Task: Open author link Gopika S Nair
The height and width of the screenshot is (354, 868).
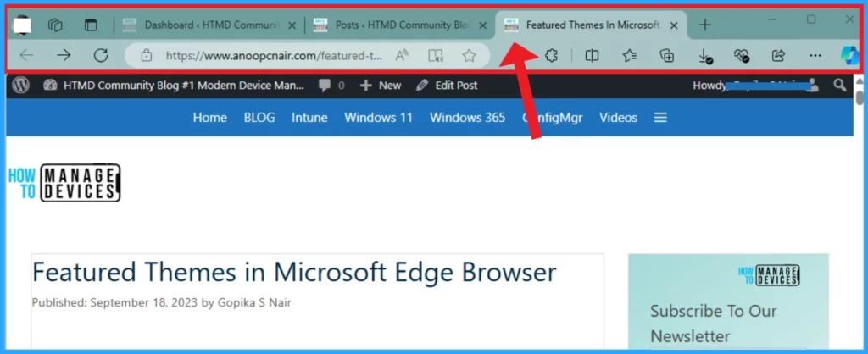Action: point(253,302)
